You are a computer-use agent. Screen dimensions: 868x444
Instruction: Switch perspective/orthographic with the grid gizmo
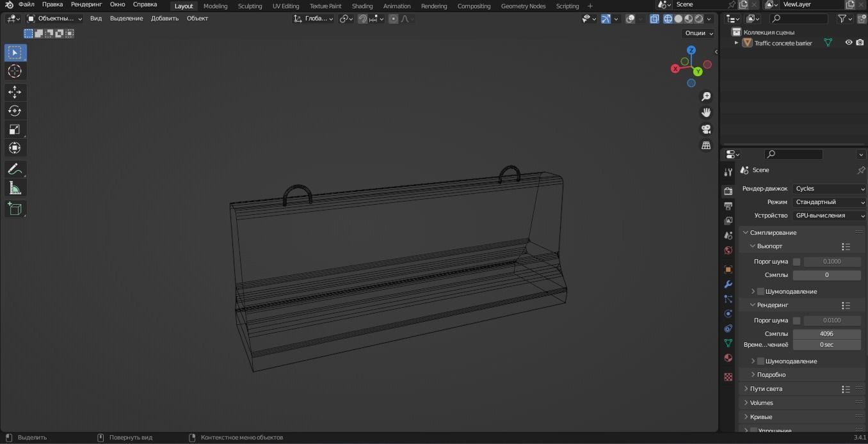tap(706, 146)
